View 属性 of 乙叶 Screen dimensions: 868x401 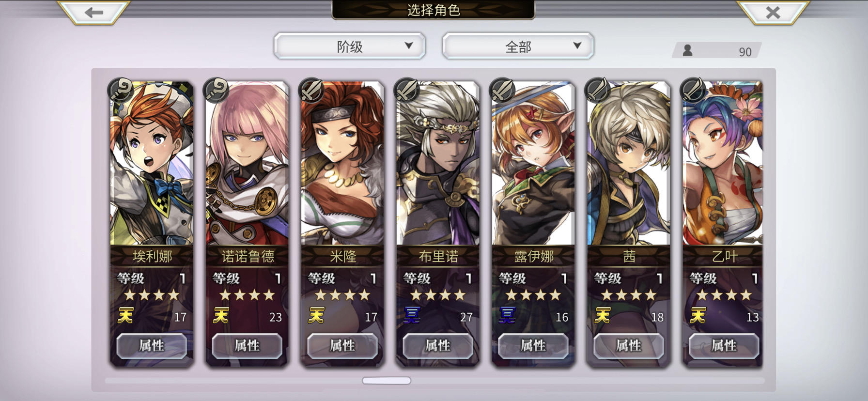coord(724,345)
